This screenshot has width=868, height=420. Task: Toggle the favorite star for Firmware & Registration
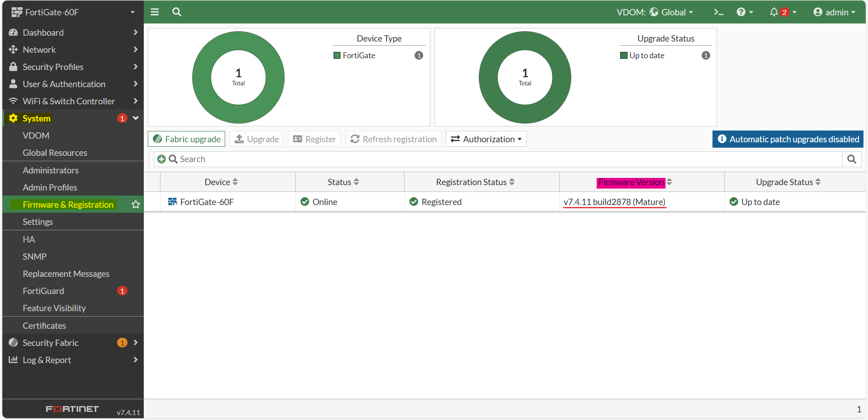(135, 205)
